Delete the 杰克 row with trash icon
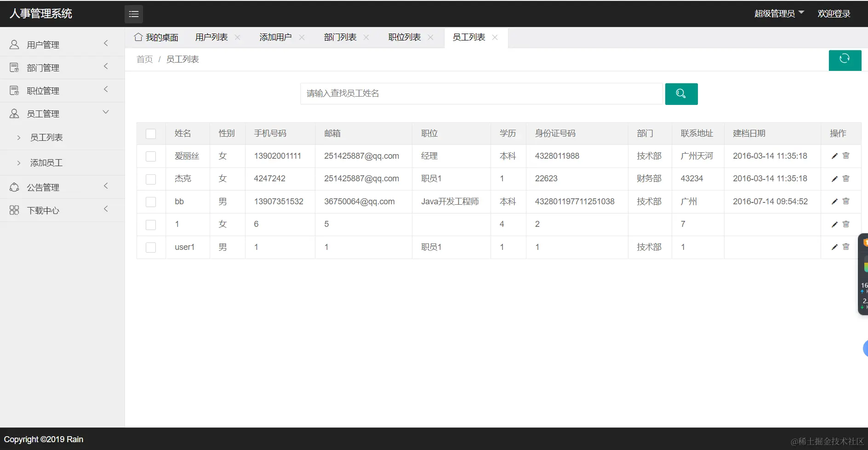Image resolution: width=868 pixels, height=450 pixels. [x=846, y=179]
